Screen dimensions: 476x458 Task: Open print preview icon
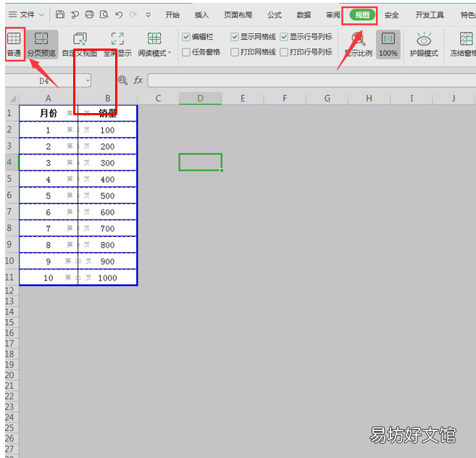pos(104,14)
